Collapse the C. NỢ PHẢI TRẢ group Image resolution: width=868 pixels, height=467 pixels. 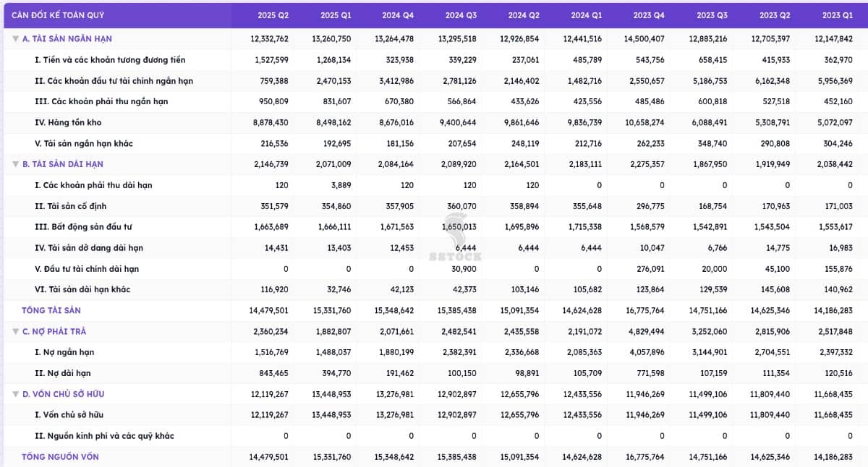(15, 332)
